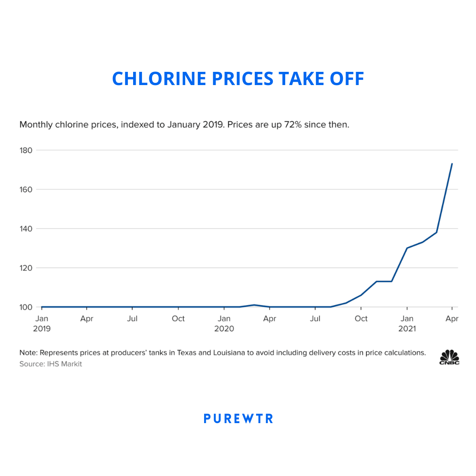Viewport: 476px width, 476px height.
Task: Click the "Chlorine Prices Take Off" title
Action: click(x=238, y=78)
